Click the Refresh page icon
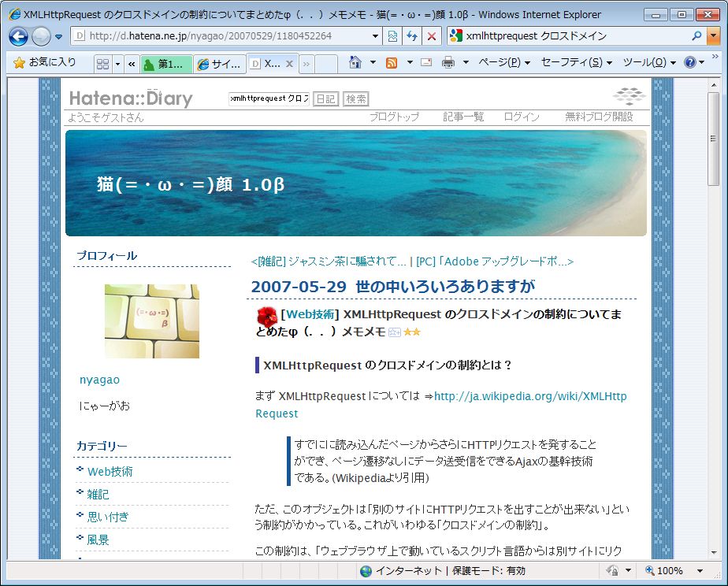 pyautogui.click(x=411, y=36)
